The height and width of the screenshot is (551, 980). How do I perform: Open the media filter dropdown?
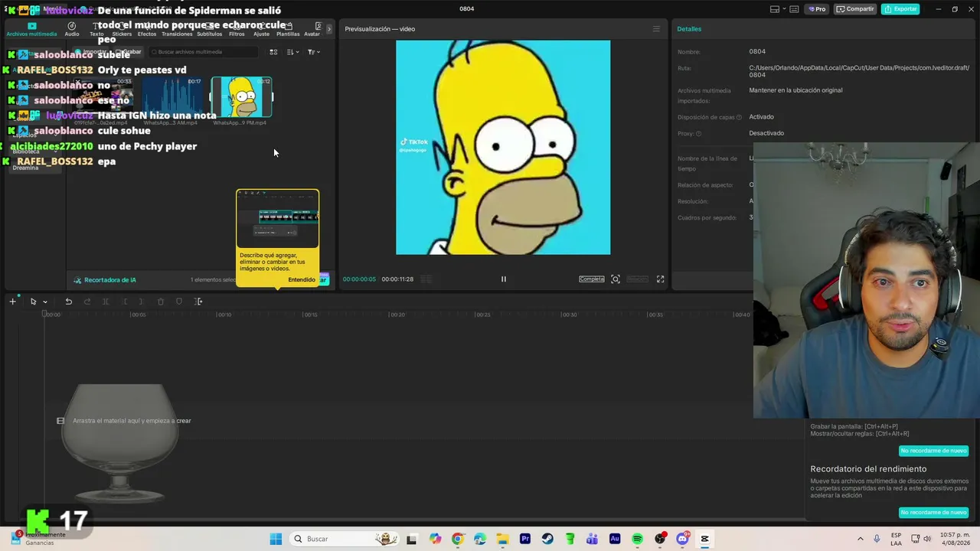(x=314, y=52)
